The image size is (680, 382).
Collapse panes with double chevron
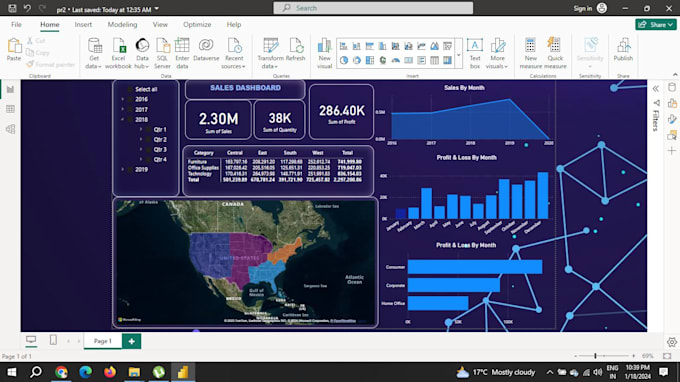[x=656, y=89]
